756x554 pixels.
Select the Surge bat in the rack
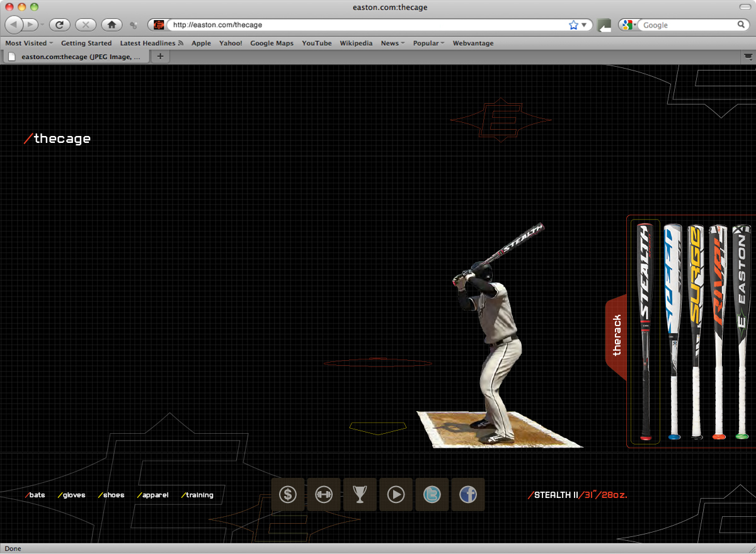pyautogui.click(x=696, y=332)
